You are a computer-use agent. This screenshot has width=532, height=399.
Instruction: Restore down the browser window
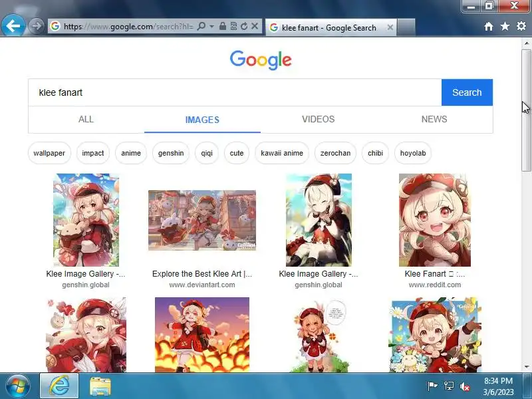[489, 6]
